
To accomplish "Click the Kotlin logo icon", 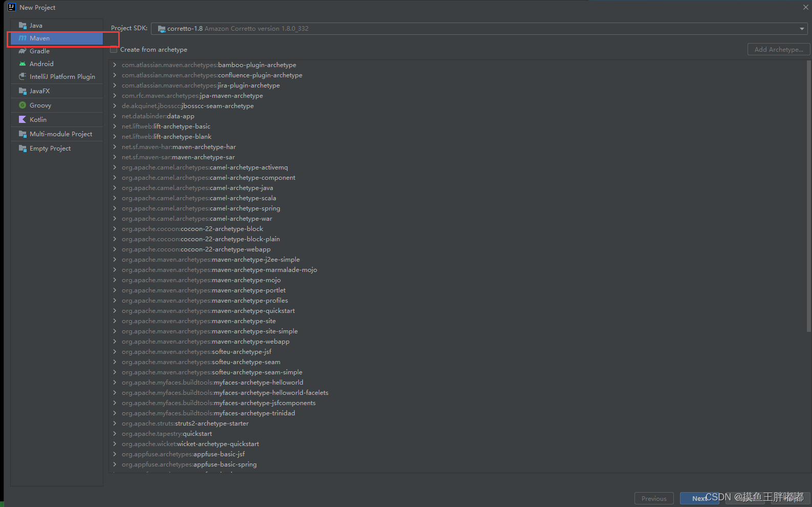I will click(x=23, y=119).
